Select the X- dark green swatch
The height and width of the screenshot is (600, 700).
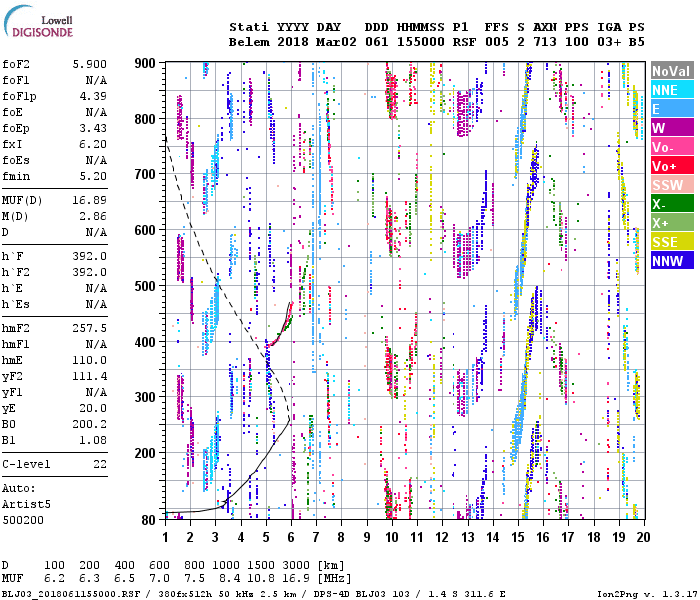(x=672, y=204)
